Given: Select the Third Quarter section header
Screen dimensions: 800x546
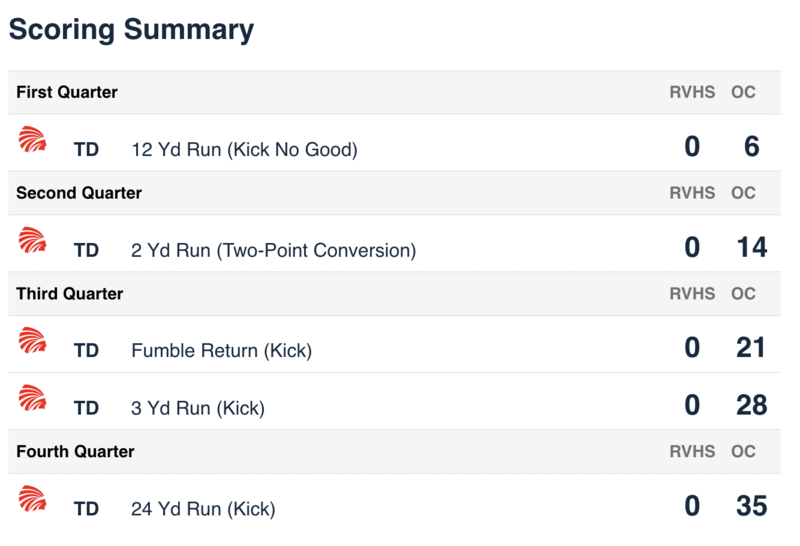Looking at the screenshot, I should (69, 294).
